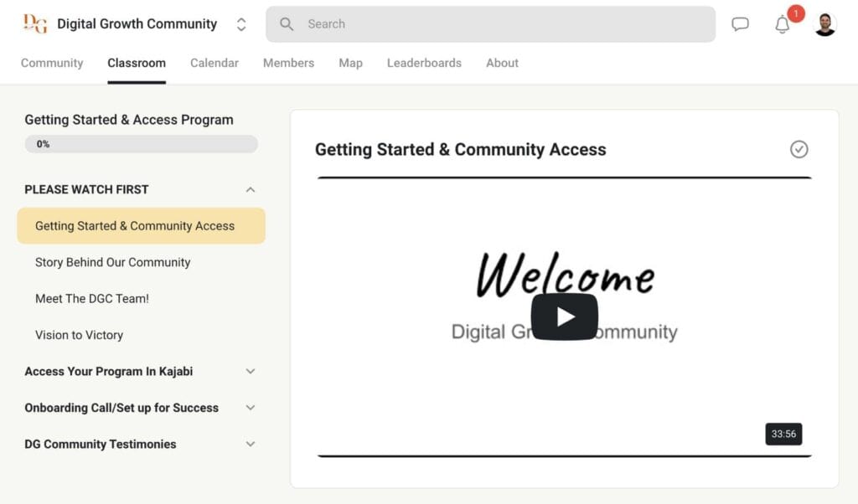The image size is (858, 504).
Task: Open the user profile avatar
Action: click(824, 24)
